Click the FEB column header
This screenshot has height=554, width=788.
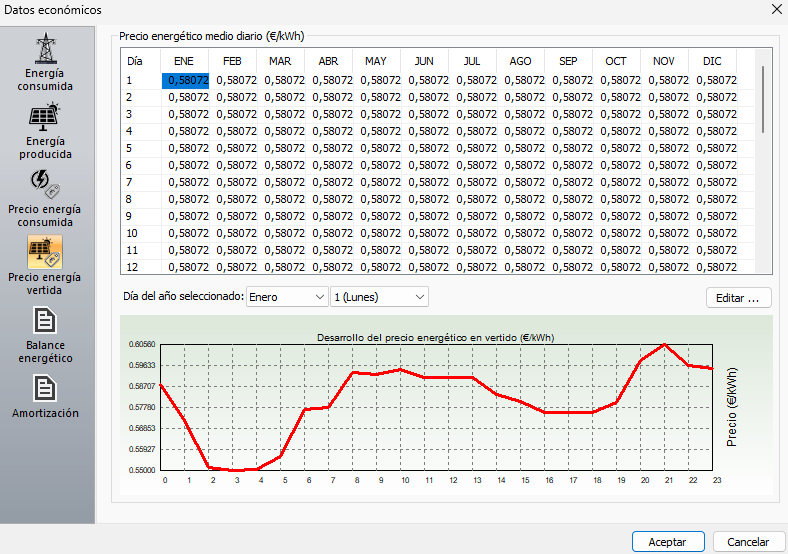(x=232, y=61)
